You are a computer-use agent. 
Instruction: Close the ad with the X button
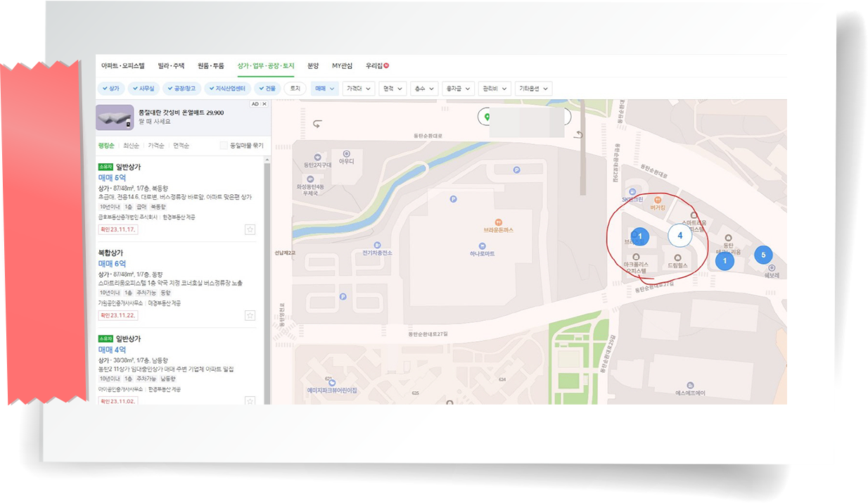pyautogui.click(x=264, y=104)
